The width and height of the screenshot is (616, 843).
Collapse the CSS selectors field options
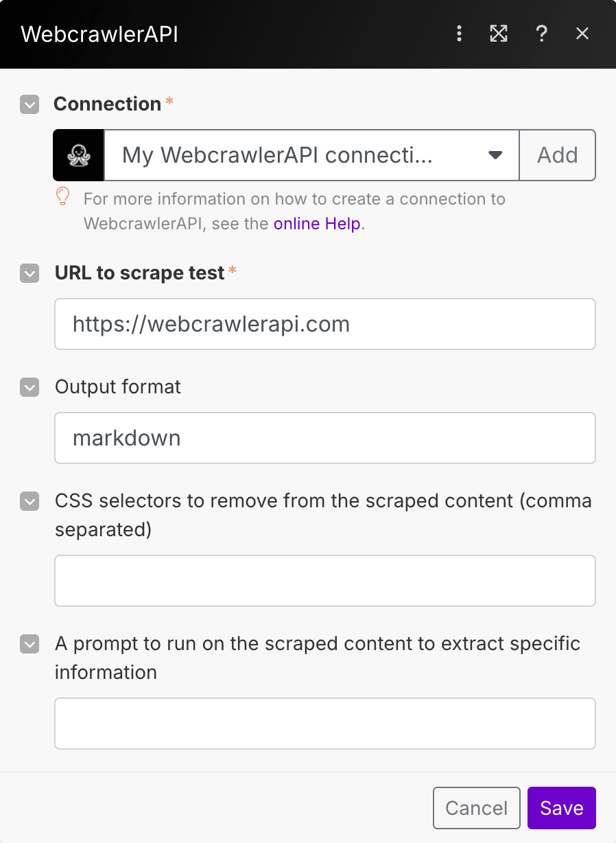(29, 502)
